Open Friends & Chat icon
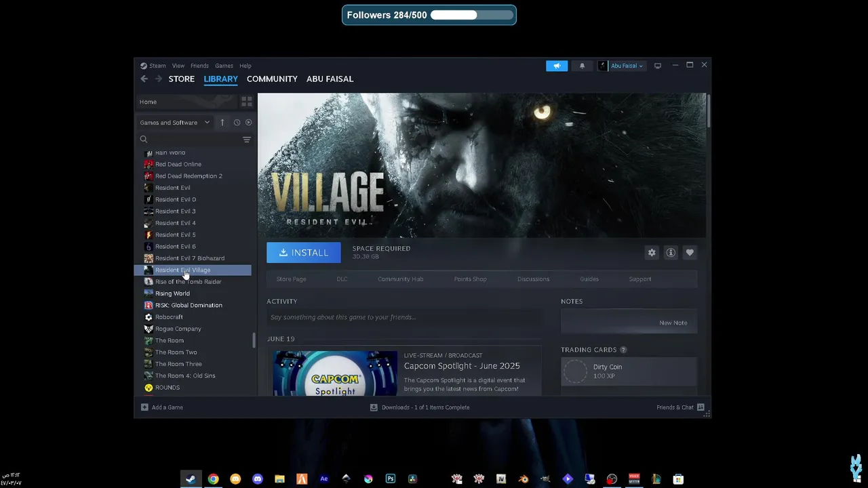868x488 pixels. point(701,407)
